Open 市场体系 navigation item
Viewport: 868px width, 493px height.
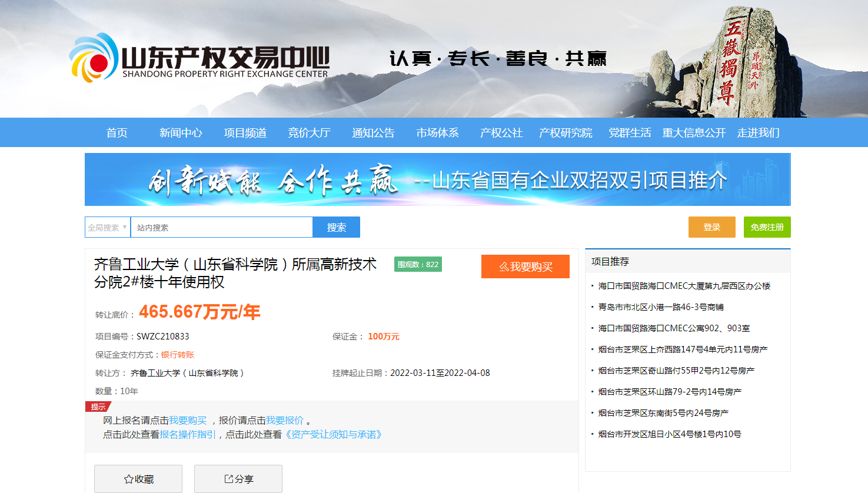[437, 133]
